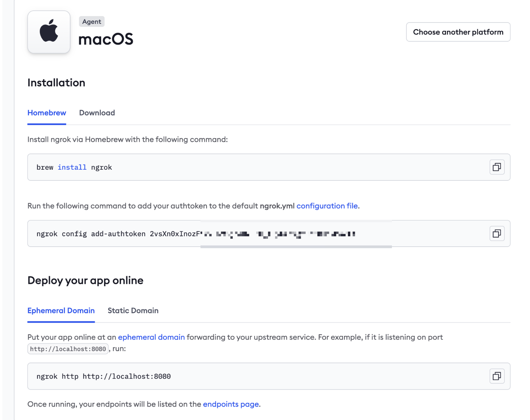Copy the add-authtoken command

coord(497,234)
